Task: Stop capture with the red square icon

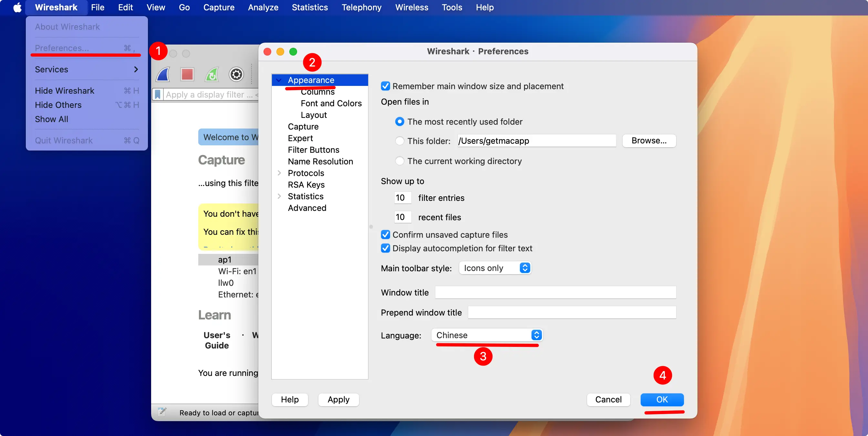Action: coord(187,75)
